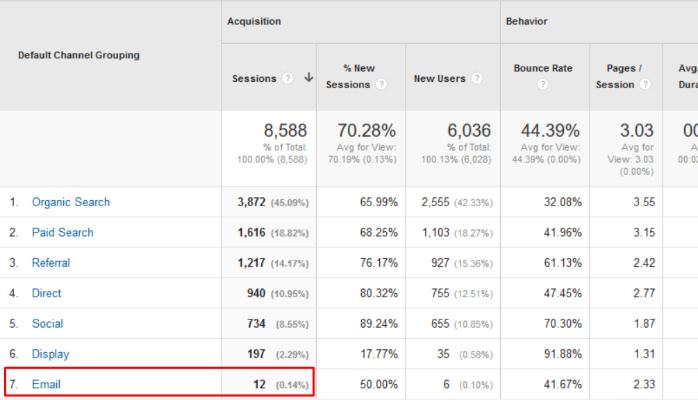
Task: Click Email pages per session 2.33
Action: (x=644, y=384)
